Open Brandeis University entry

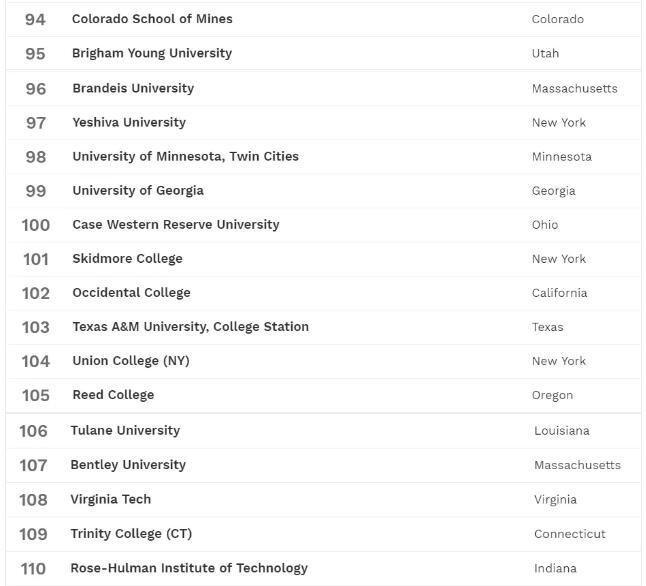(x=133, y=88)
